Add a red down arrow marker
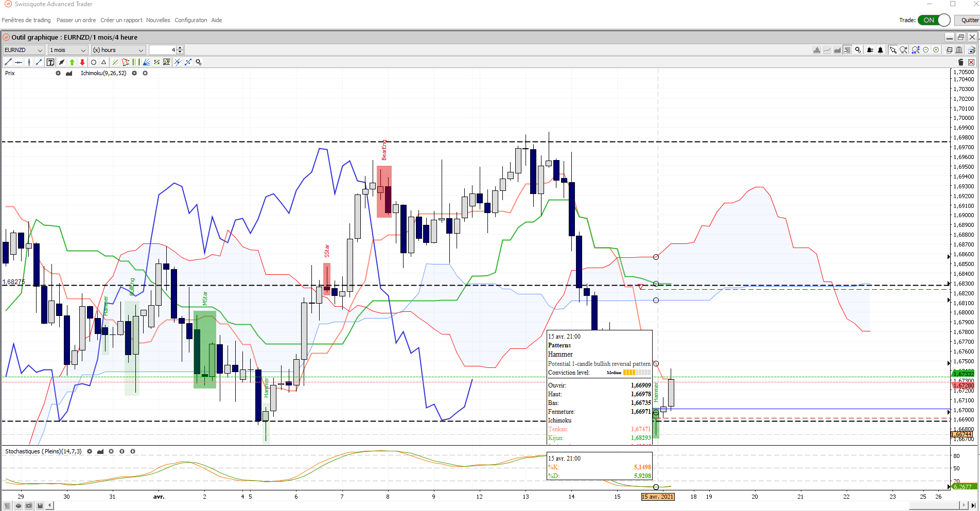Image resolution: width=980 pixels, height=511 pixels. pyautogui.click(x=82, y=62)
